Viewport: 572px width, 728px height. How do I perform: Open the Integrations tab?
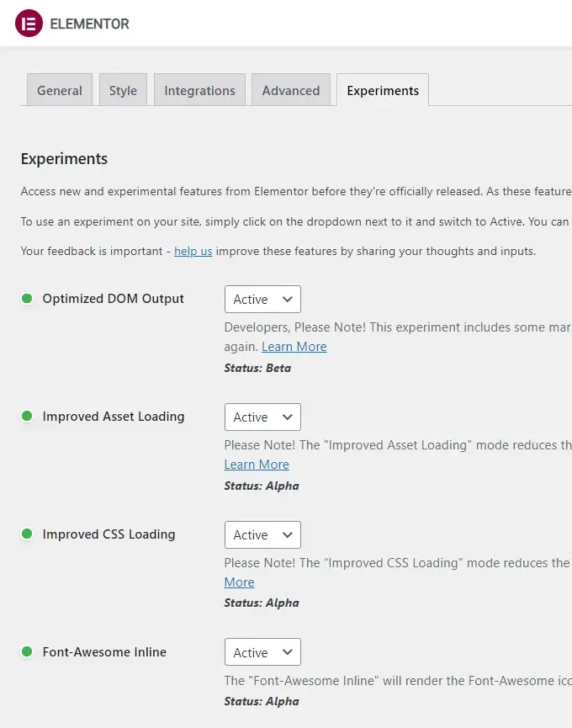click(x=199, y=89)
